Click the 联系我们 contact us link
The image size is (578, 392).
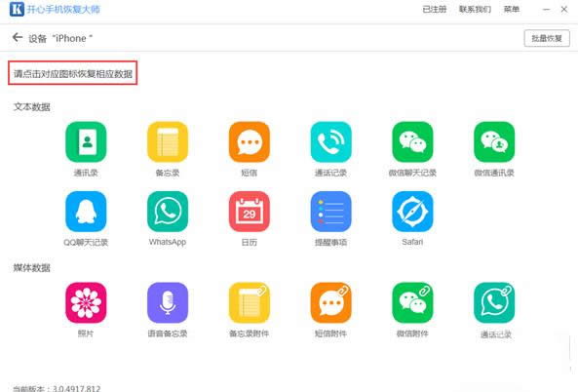click(475, 9)
